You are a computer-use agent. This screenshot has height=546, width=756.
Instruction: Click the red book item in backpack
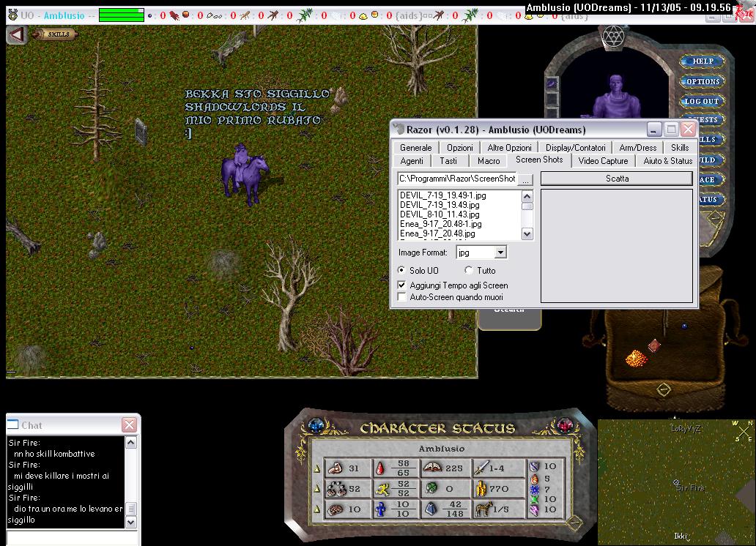(x=654, y=345)
